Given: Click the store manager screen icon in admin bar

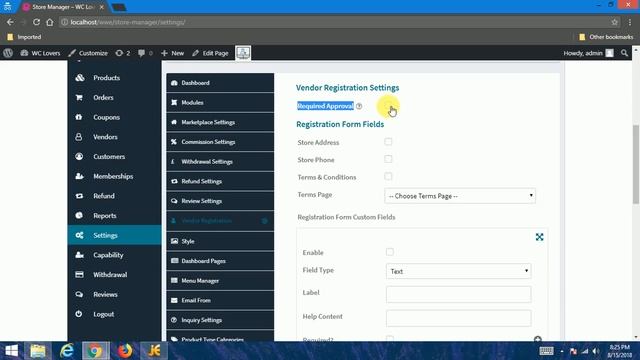Looking at the screenshot, I should [243, 53].
